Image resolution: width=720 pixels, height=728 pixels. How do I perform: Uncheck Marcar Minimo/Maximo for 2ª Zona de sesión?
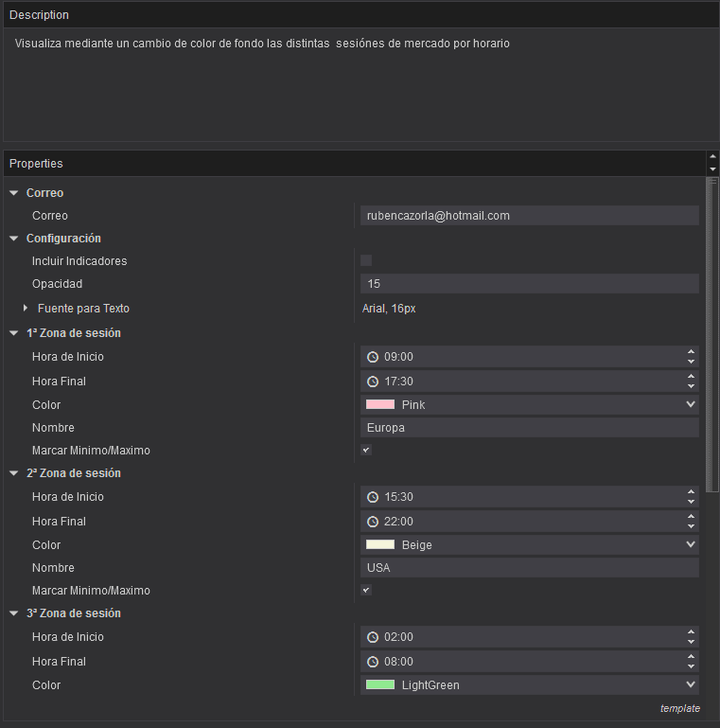(366, 590)
